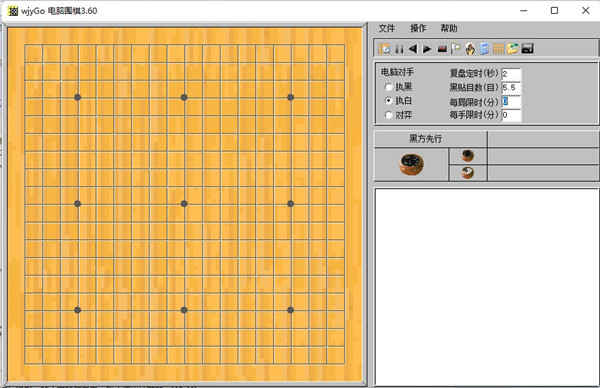The width and height of the screenshot is (600, 388).
Task: Click the white flag resign icon
Action: pos(455,49)
